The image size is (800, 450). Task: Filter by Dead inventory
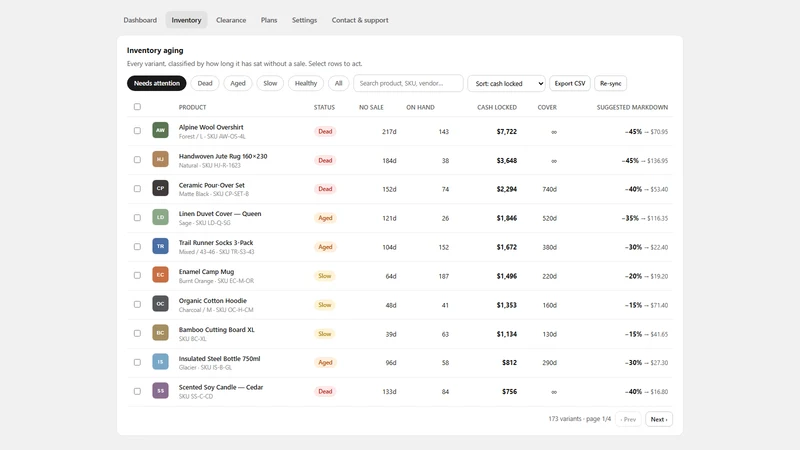coord(205,83)
